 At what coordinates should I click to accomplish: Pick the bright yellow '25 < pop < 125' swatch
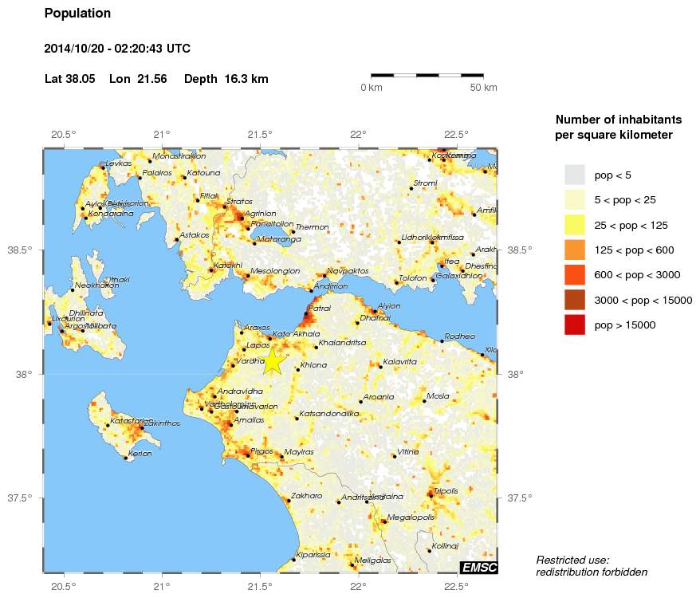[x=575, y=225]
